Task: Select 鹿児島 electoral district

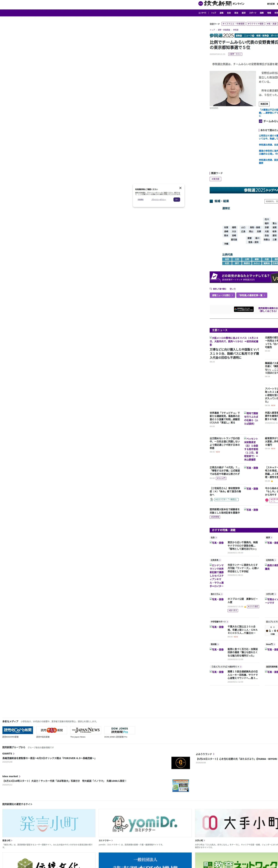Action: (x=234, y=240)
